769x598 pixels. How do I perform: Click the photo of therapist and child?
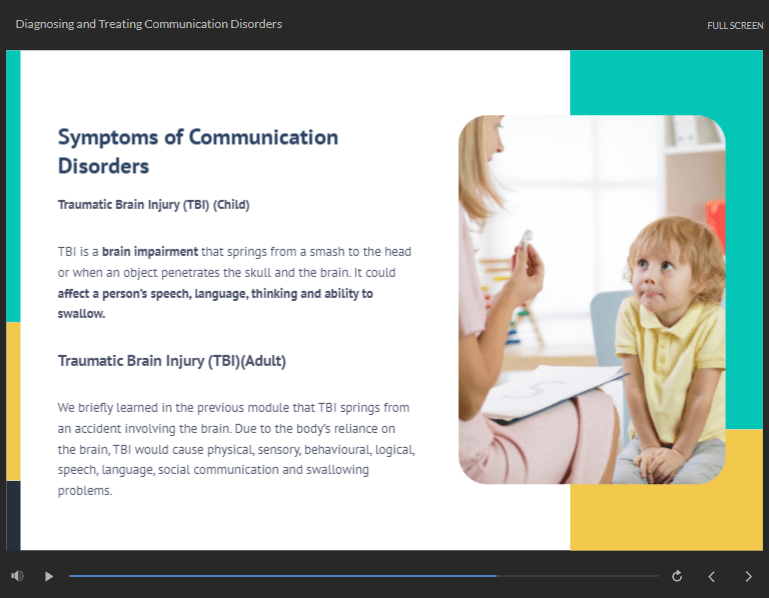592,299
